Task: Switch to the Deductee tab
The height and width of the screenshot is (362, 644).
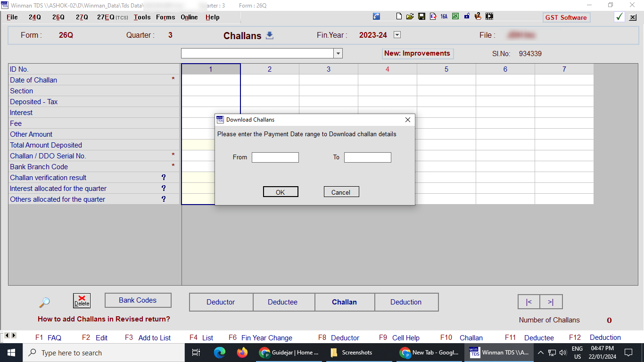Action: pyautogui.click(x=284, y=302)
